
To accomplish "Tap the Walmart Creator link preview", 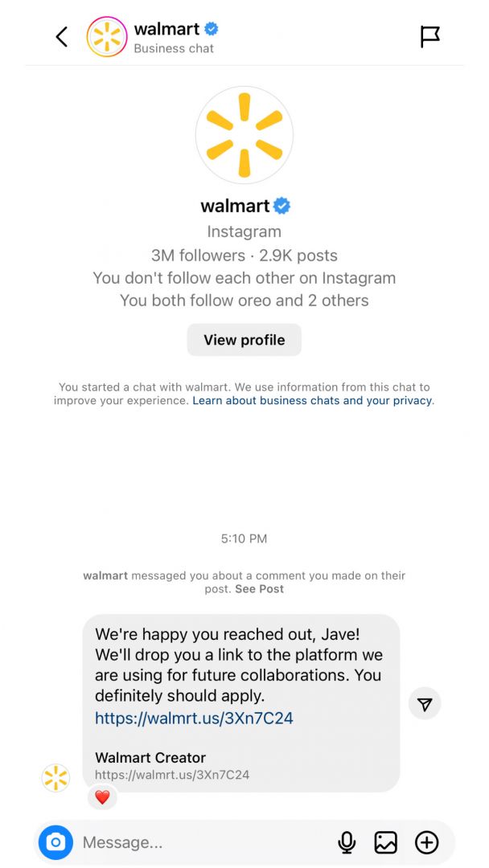I will [172, 766].
